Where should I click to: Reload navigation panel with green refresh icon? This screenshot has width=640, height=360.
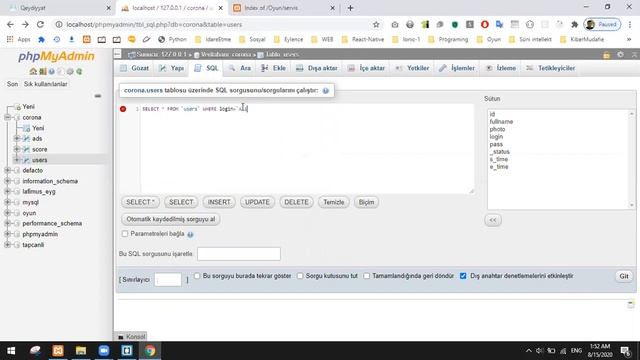pos(79,71)
